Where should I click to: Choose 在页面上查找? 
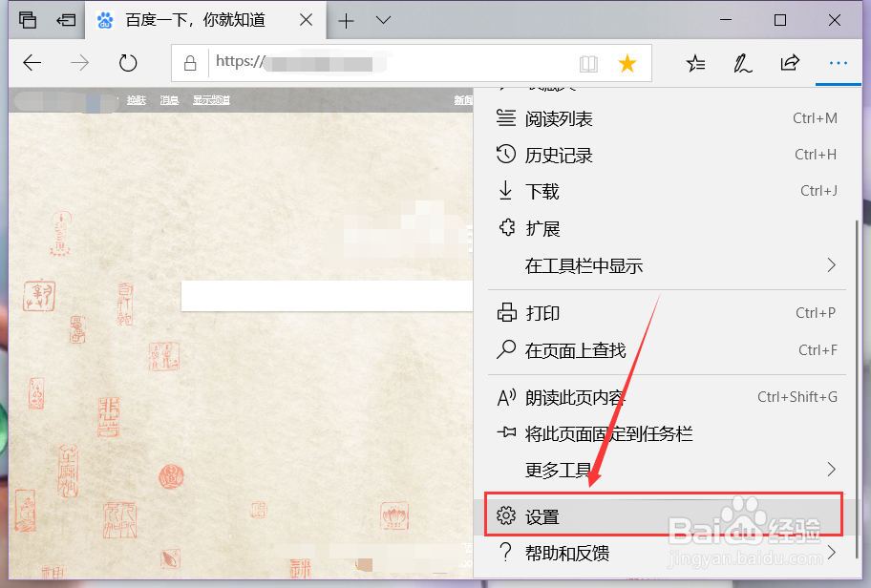click(x=666, y=349)
